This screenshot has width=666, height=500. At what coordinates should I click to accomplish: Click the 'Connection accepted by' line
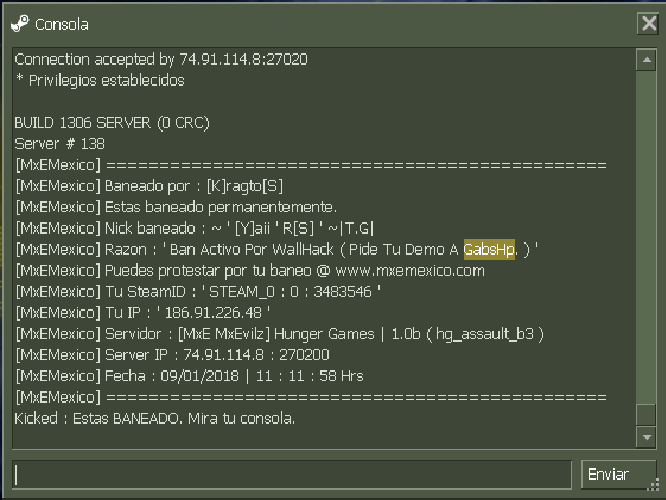pos(161,59)
